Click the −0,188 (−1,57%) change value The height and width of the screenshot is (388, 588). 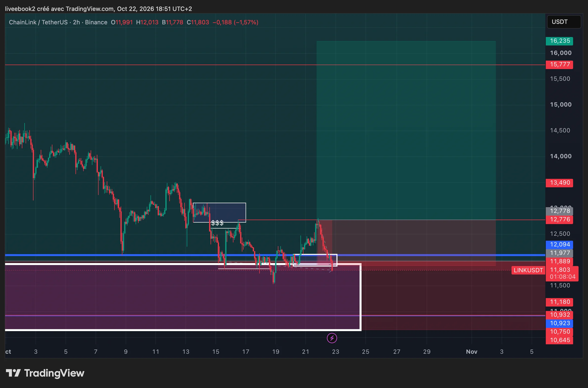pyautogui.click(x=235, y=22)
